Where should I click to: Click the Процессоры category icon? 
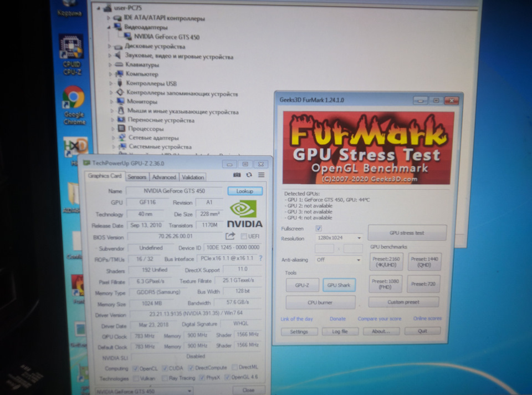[x=121, y=128]
